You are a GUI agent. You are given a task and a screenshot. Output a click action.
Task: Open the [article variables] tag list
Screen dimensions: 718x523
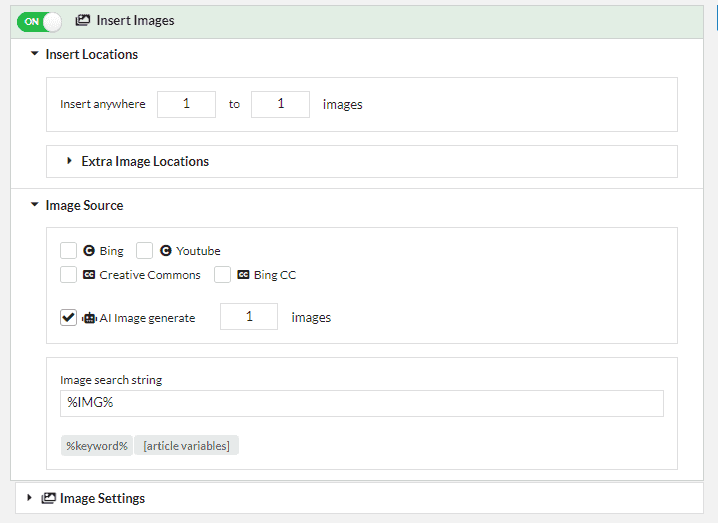(186, 446)
